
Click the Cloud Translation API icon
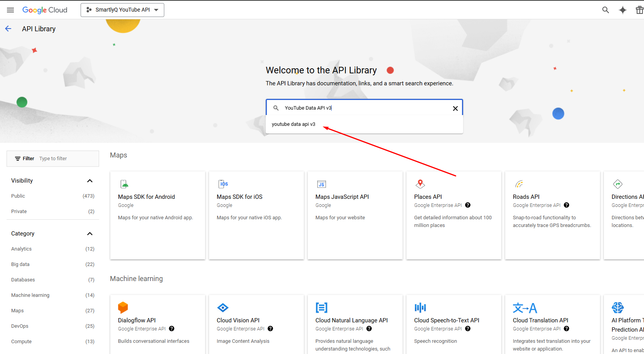pos(525,308)
